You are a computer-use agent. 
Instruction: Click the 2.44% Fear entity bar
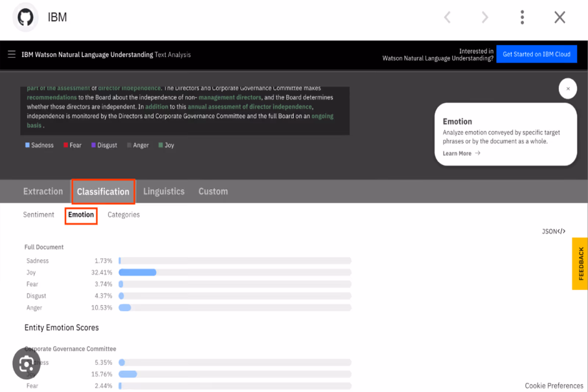click(235, 386)
